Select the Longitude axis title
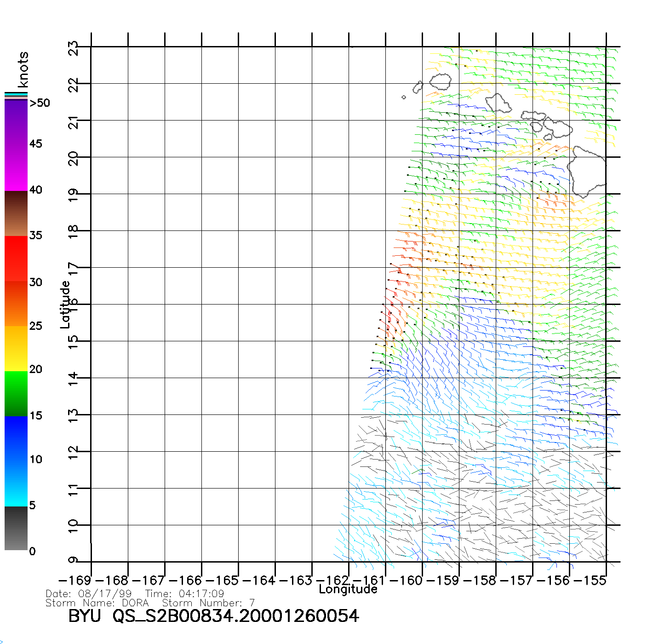 [x=348, y=589]
